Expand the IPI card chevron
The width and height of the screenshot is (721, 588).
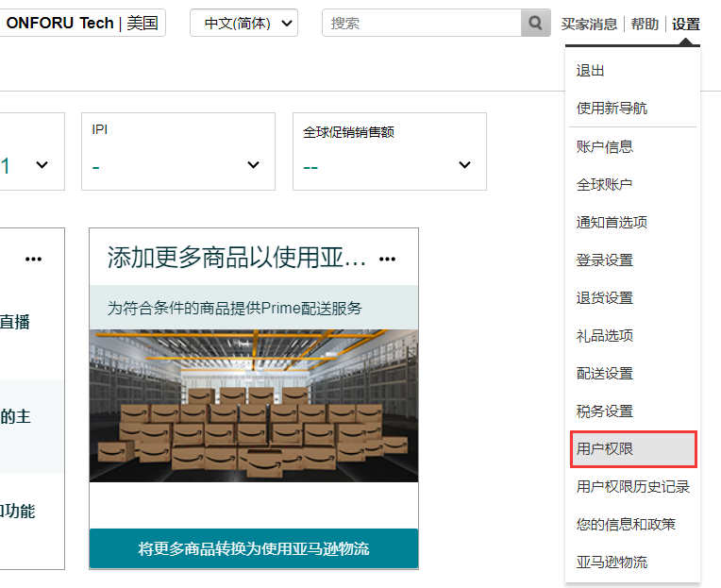tap(253, 164)
